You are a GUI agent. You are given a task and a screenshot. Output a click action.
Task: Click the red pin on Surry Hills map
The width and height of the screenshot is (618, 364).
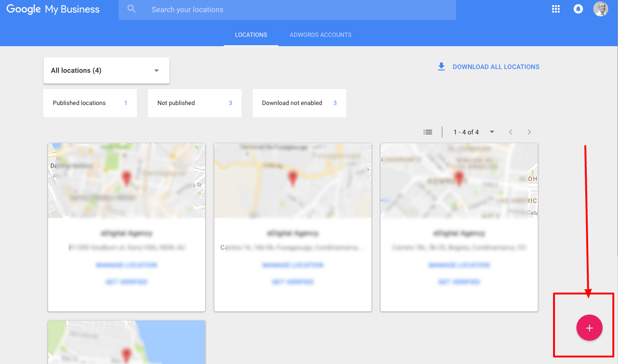(127, 179)
